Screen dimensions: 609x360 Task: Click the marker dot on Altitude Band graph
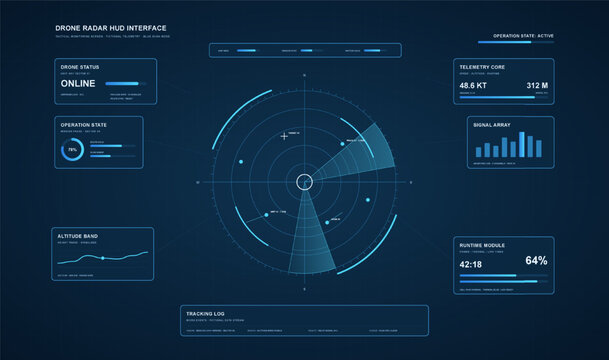[x=103, y=258]
